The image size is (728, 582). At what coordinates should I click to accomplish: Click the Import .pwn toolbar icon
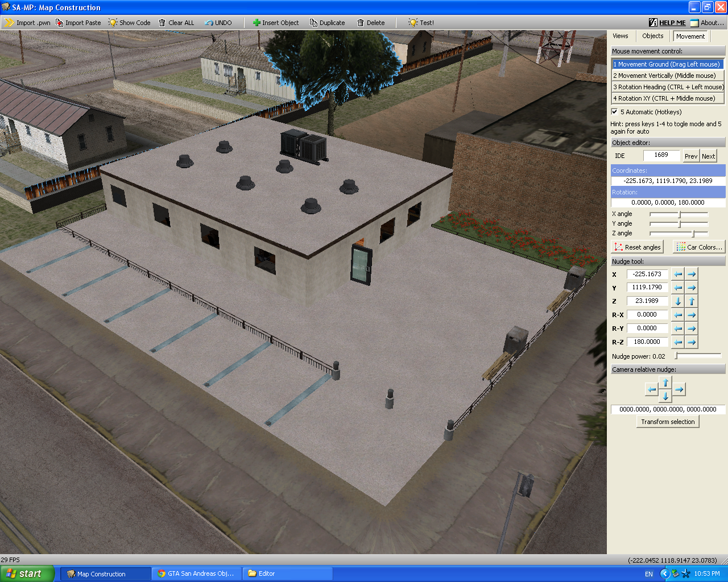[9, 23]
